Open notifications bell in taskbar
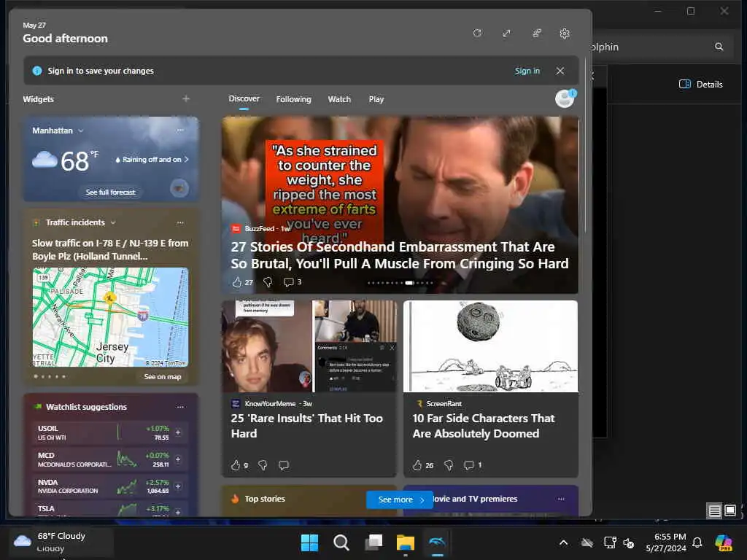747x560 pixels. (x=697, y=542)
